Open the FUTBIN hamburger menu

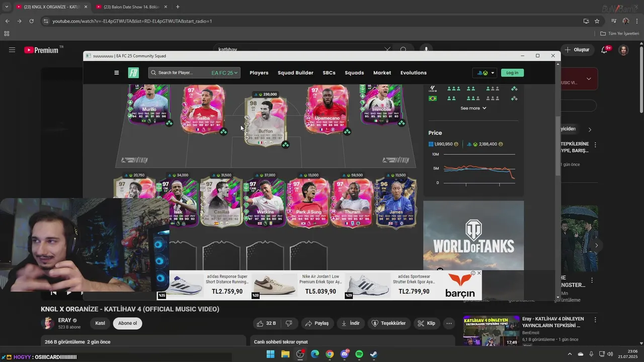pos(117,73)
